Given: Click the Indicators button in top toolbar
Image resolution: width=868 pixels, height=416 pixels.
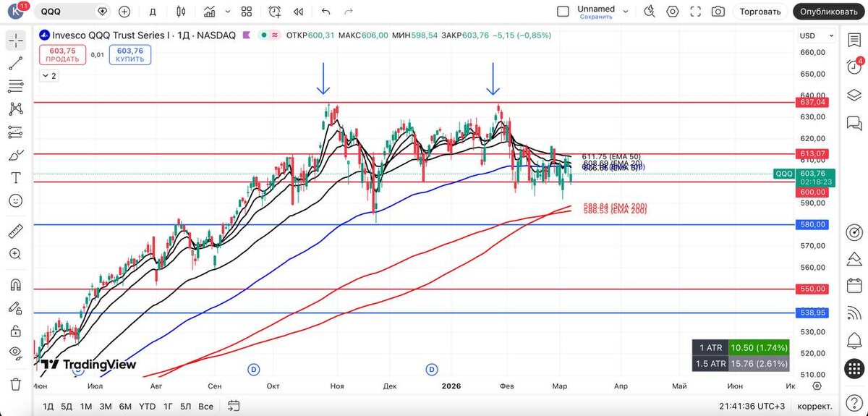Looking at the screenshot, I should [x=210, y=12].
